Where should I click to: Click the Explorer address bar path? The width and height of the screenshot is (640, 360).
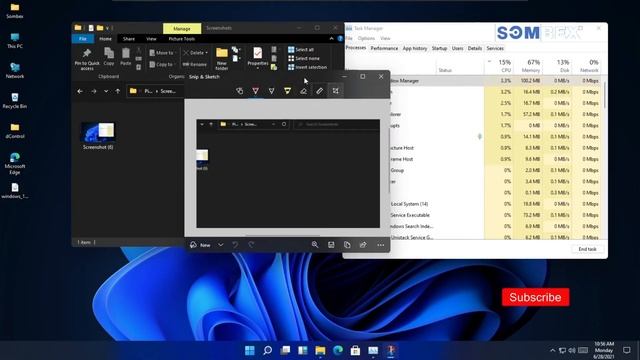[x=154, y=91]
